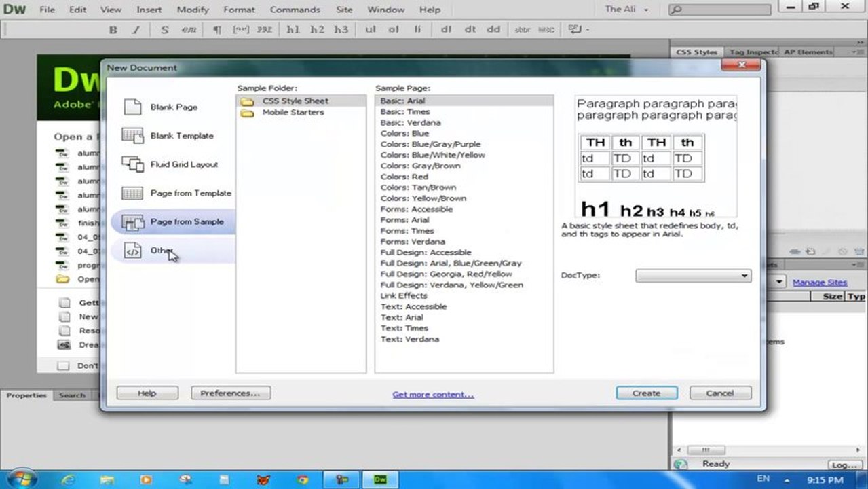Switch to the AP Elements tab
This screenshot has height=489, width=868.
[x=808, y=52]
